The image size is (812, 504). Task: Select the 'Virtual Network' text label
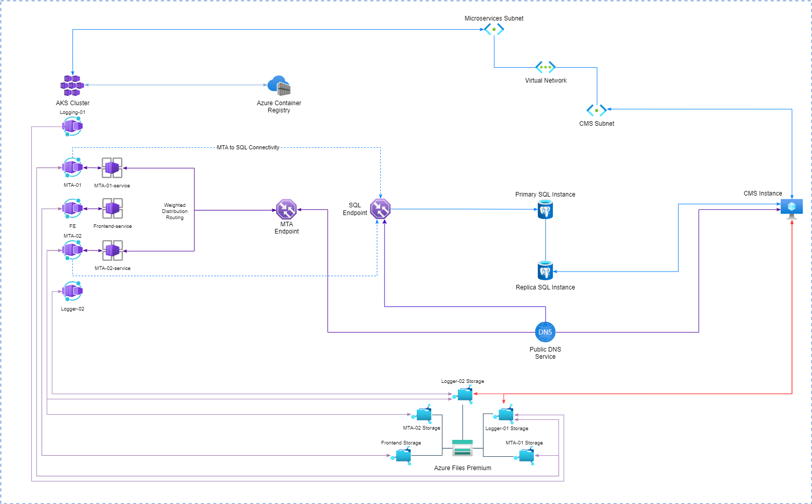coord(546,81)
